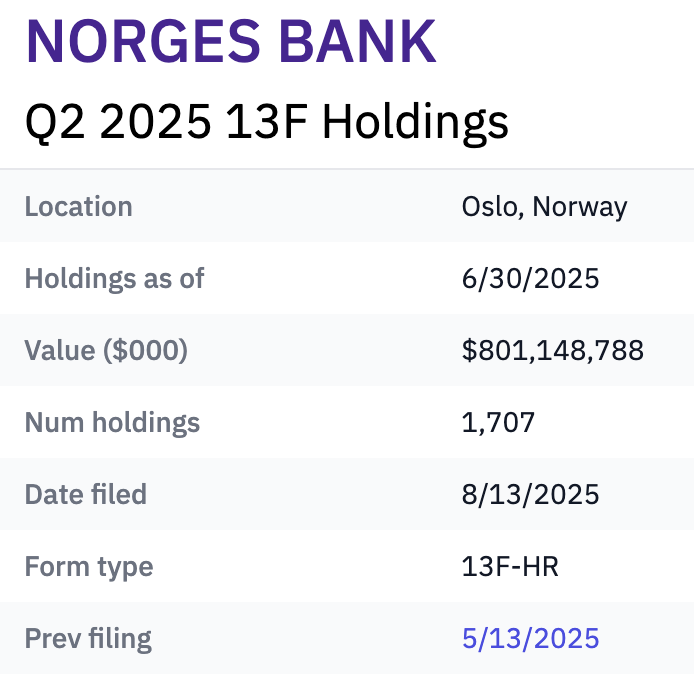Screen dimensions: 694x676
Task: Select the Form type label
Action: coord(89,567)
